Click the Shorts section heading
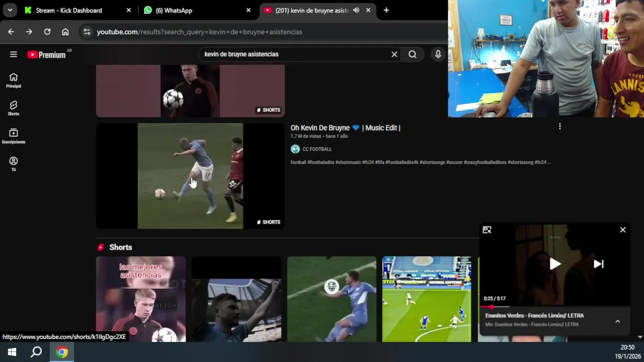 click(x=121, y=247)
